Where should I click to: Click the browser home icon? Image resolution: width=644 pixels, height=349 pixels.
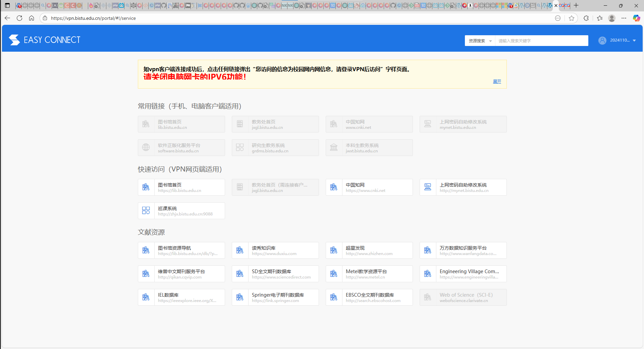[x=32, y=18]
